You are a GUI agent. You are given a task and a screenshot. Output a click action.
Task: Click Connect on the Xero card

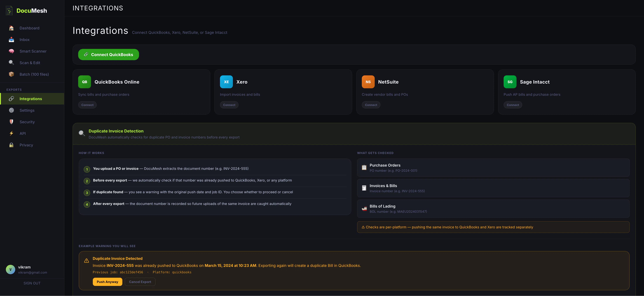click(x=229, y=105)
